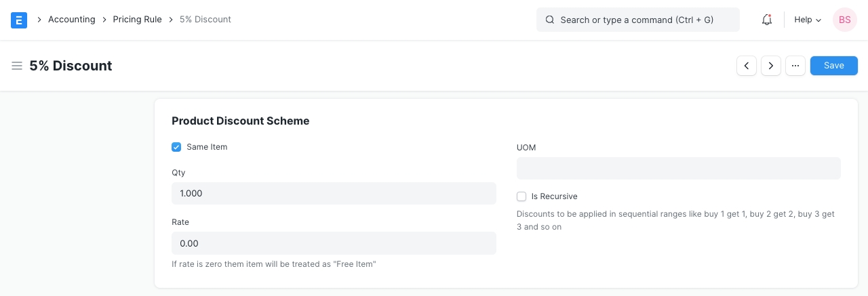Expand the Help dropdown menu

point(808,20)
